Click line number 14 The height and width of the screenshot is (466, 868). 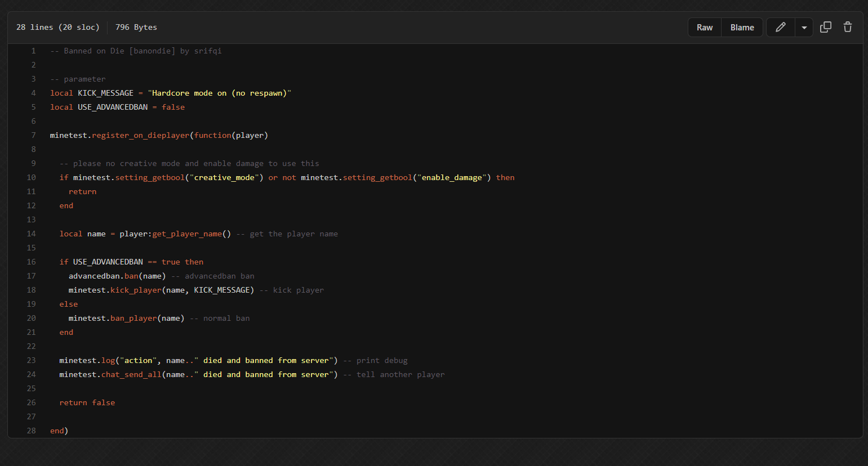click(x=31, y=234)
